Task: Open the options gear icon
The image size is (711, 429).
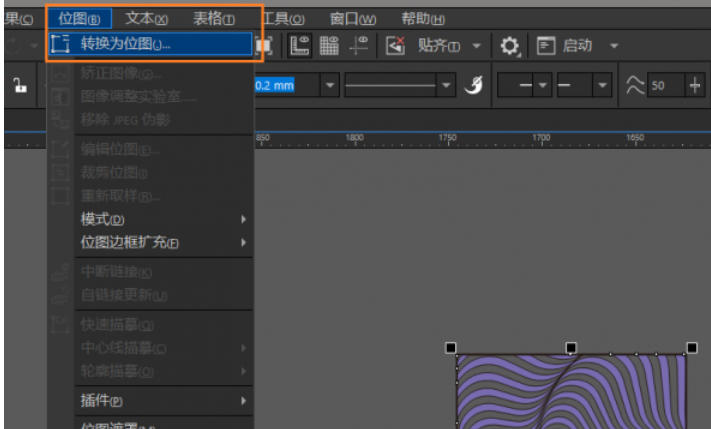Action: click(511, 45)
